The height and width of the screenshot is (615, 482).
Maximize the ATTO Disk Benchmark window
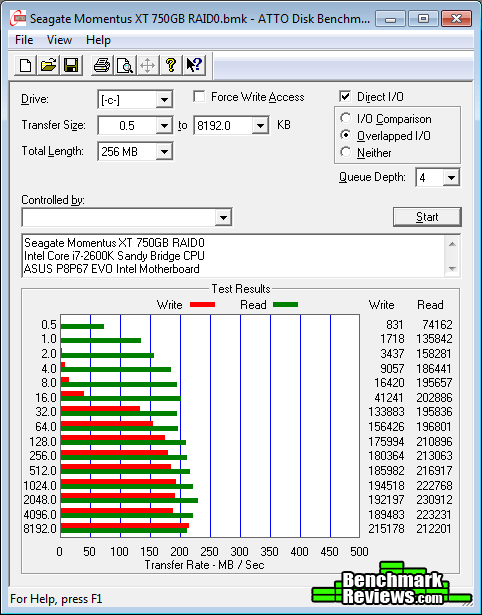click(x=423, y=18)
